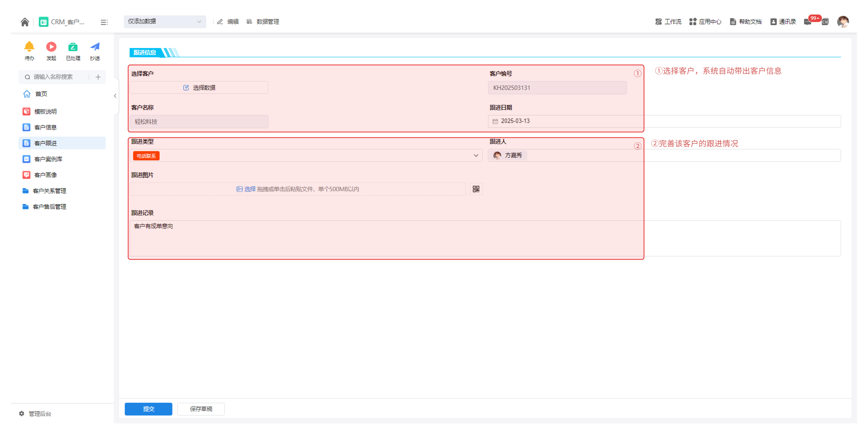Expand 客户关系管理 folder

[x=49, y=191]
